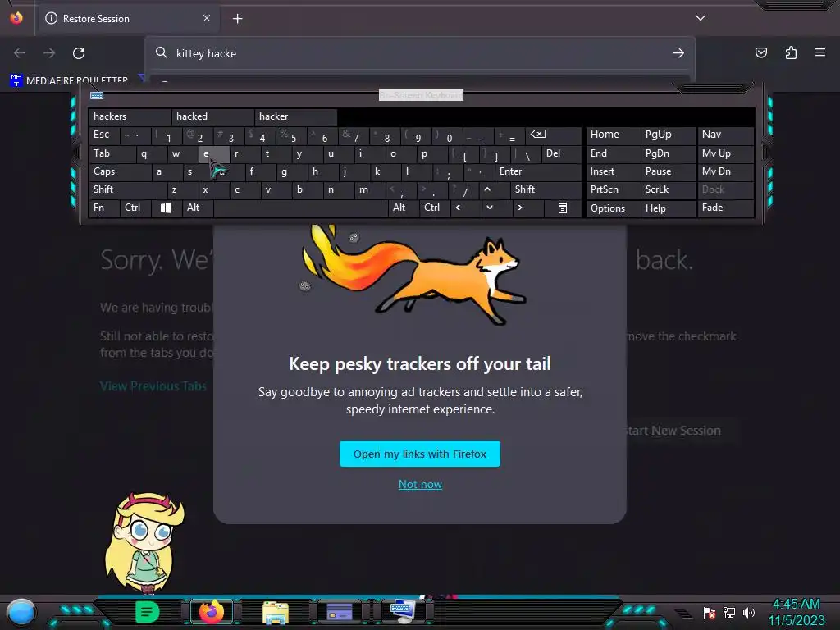Toggle the ScrLk key
This screenshot has height=630, width=840.
(668, 189)
